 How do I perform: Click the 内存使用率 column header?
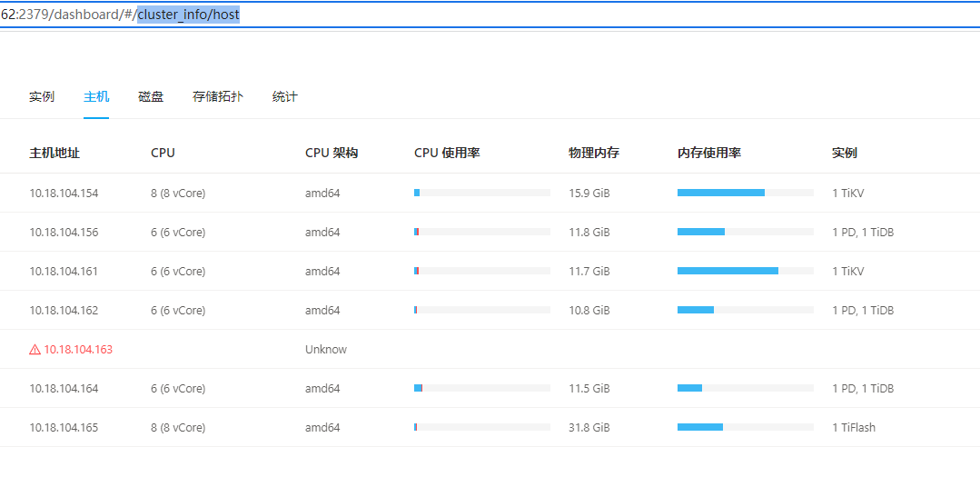pos(709,154)
